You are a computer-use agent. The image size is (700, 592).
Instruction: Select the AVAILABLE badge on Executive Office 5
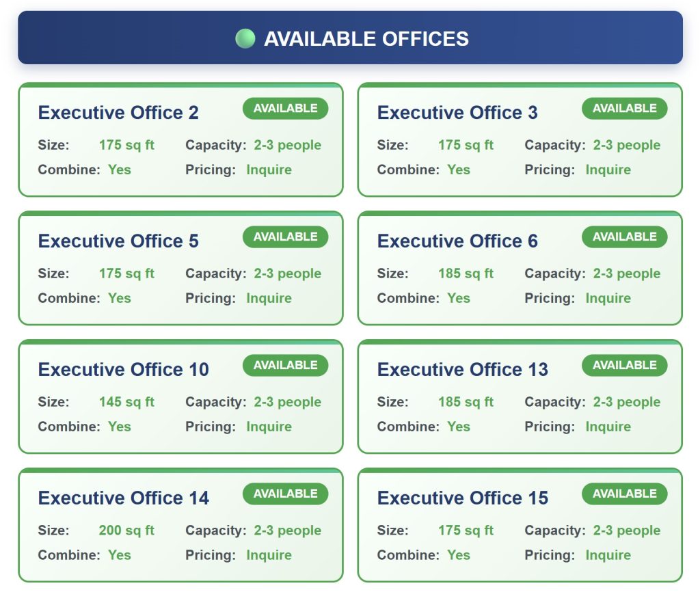tap(285, 237)
